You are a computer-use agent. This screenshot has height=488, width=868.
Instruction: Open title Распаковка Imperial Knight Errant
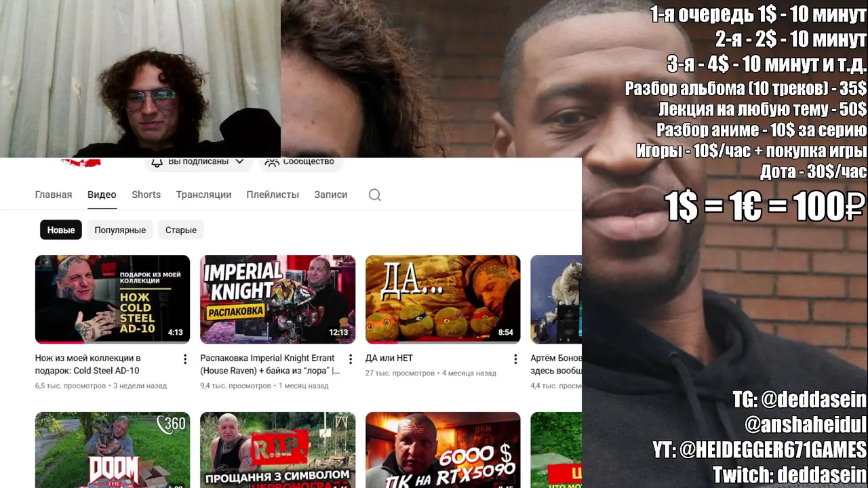point(270,364)
